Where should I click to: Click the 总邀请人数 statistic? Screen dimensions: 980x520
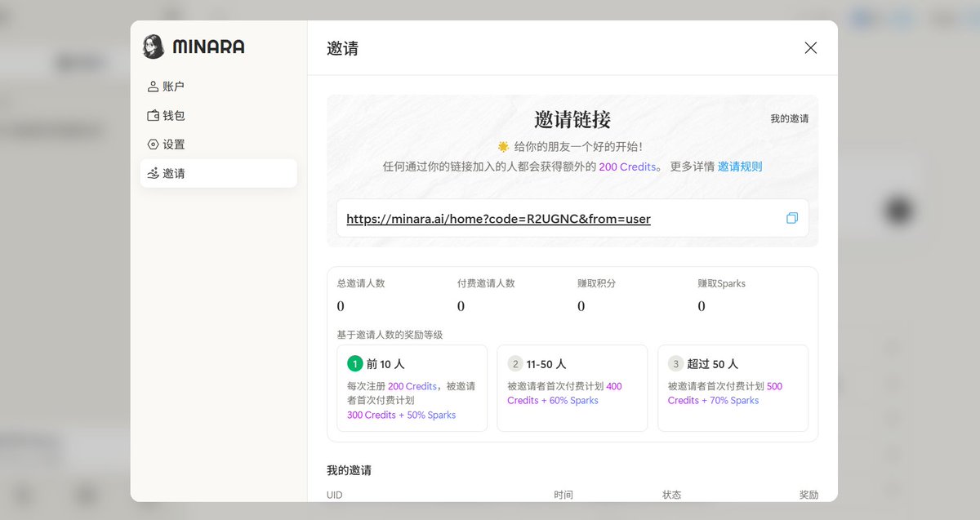tap(361, 296)
